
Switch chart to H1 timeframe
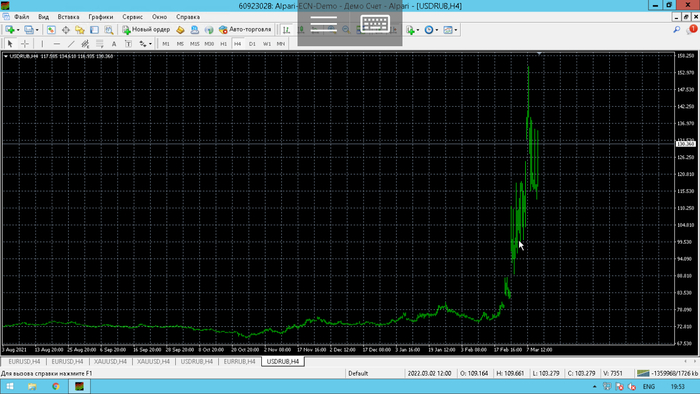[x=223, y=44]
